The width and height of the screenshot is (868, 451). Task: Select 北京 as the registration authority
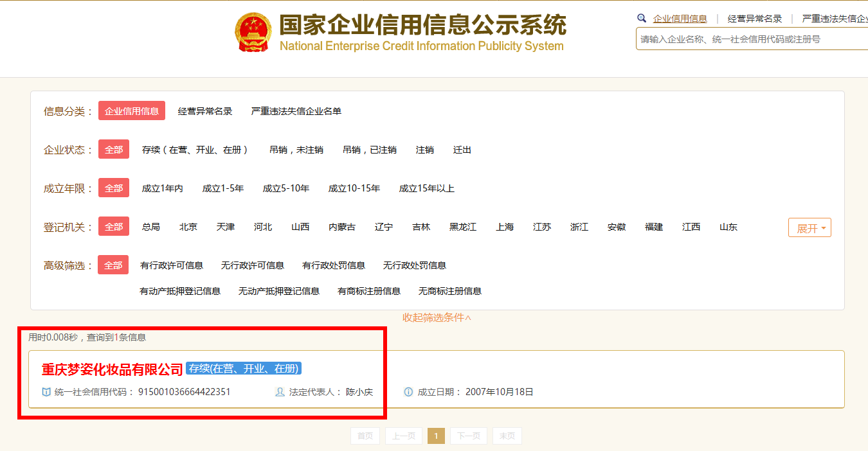tap(188, 226)
